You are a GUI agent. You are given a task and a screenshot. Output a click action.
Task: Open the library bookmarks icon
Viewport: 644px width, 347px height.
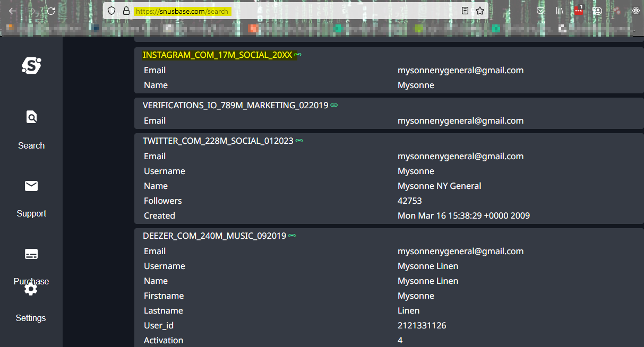(x=560, y=11)
